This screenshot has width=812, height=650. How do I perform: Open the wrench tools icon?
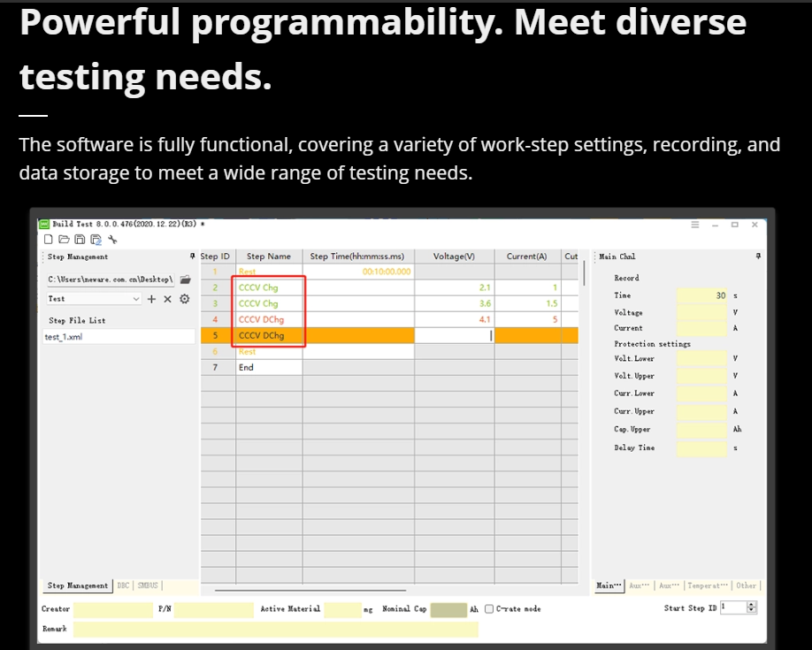(112, 239)
